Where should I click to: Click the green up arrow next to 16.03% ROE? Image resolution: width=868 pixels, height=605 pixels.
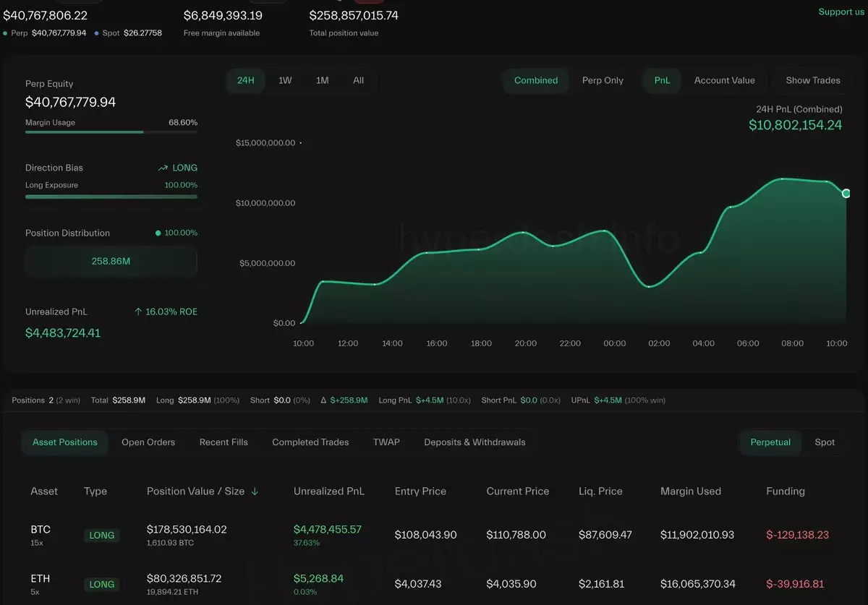coord(138,312)
